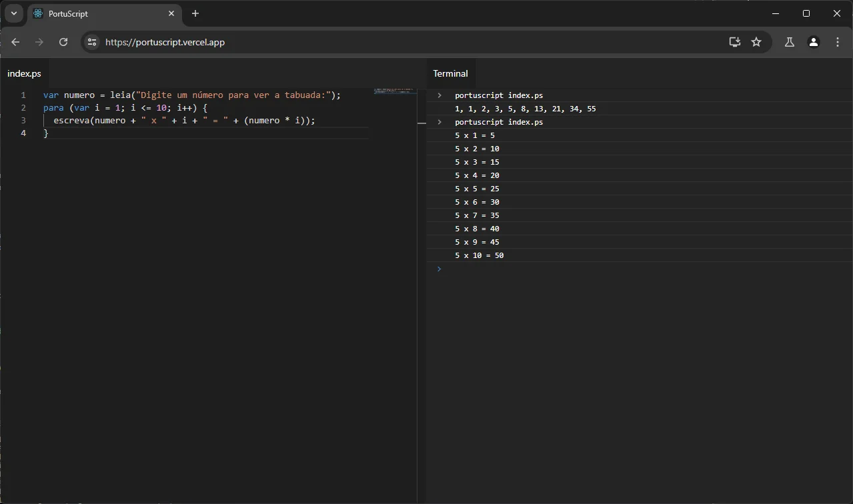
Task: Click the PortuScript tab favicon
Action: click(38, 13)
